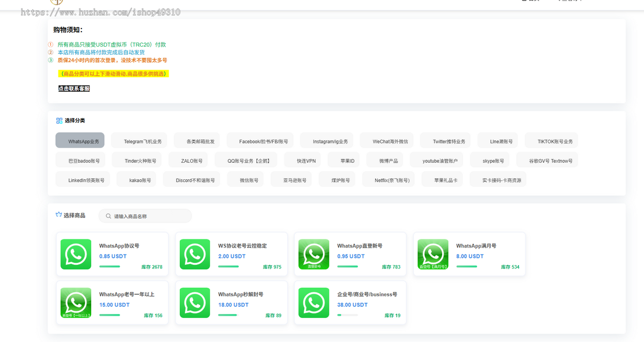Select the 各类邮箱批发 category

(x=197, y=141)
